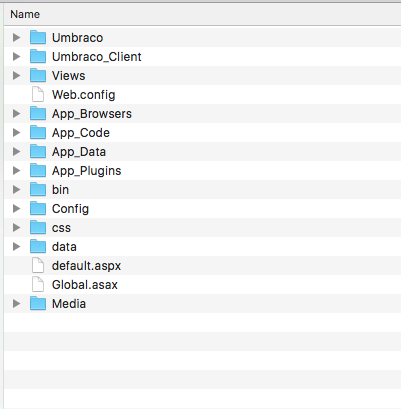This screenshot has width=401, height=409.
Task: Expand the Views folder disclosure triangle
Action: [16, 76]
